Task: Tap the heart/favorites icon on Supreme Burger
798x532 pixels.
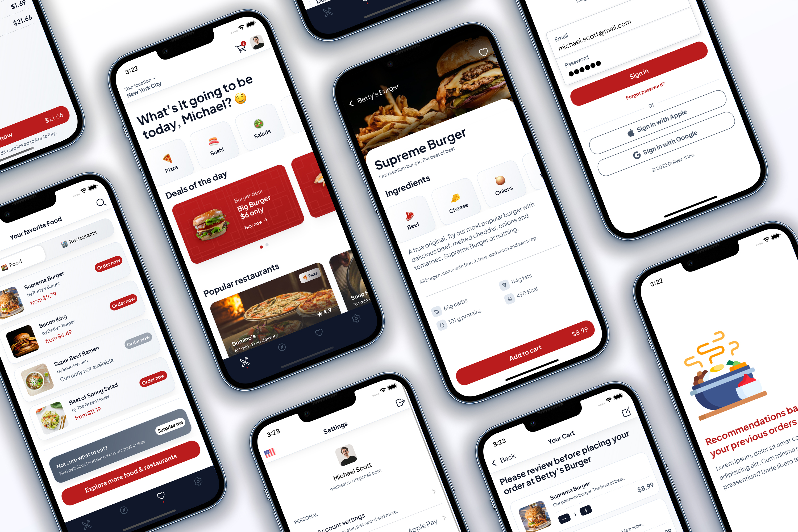Action: coord(482,52)
